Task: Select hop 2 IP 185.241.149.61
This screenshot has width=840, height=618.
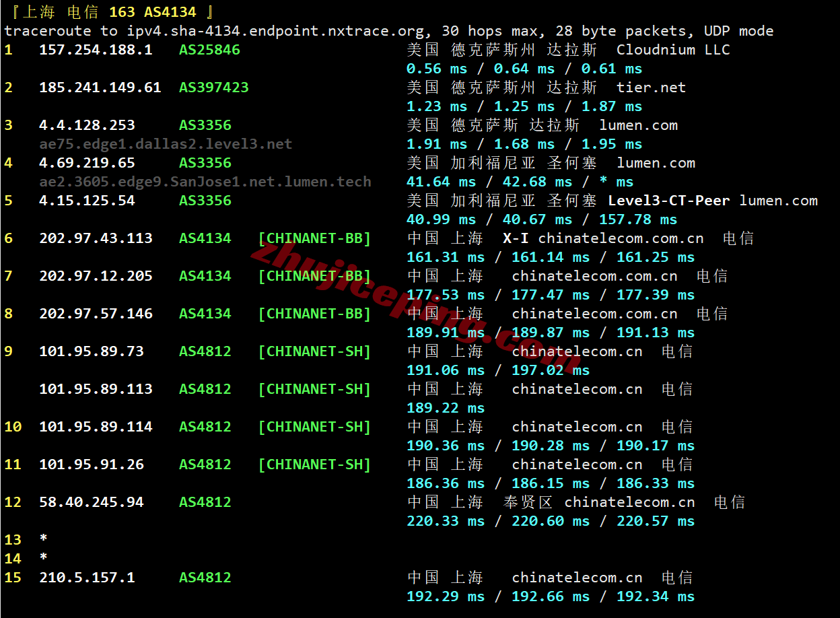Action: (x=100, y=88)
